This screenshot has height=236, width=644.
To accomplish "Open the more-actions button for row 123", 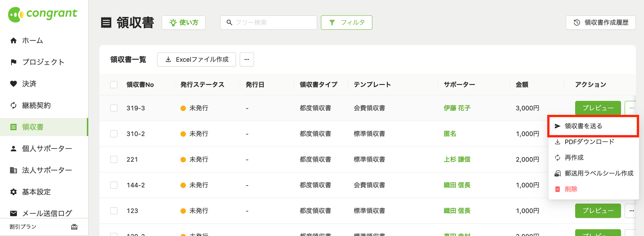I will [631, 211].
